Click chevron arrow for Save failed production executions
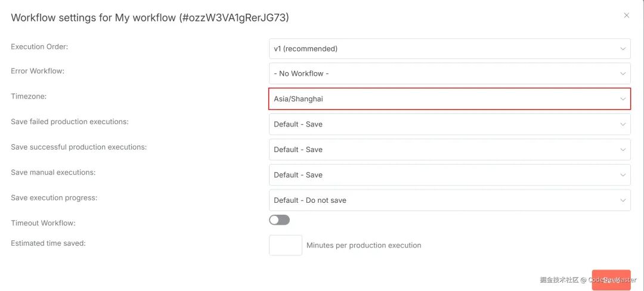The image size is (644, 291). (623, 125)
